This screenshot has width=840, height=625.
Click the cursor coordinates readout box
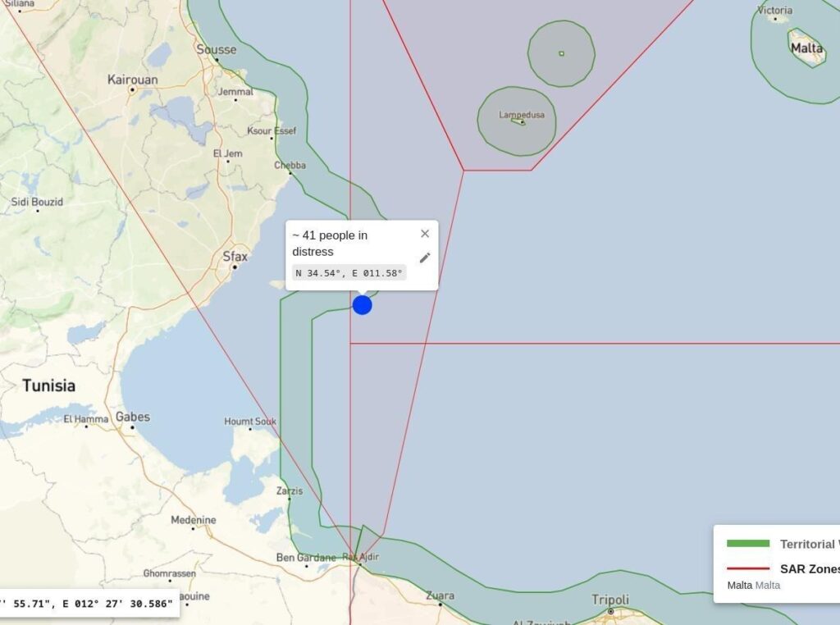pyautogui.click(x=89, y=604)
